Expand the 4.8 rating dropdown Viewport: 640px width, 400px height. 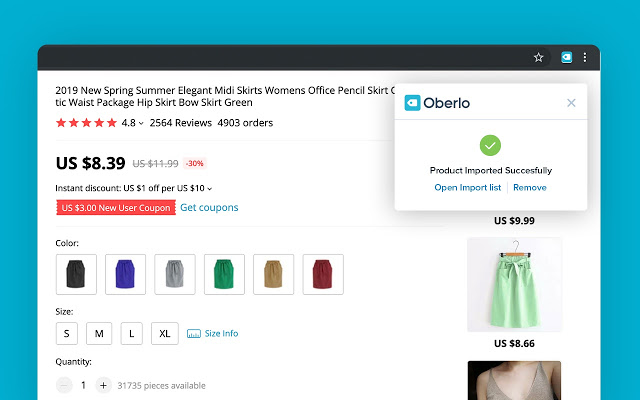pos(140,124)
